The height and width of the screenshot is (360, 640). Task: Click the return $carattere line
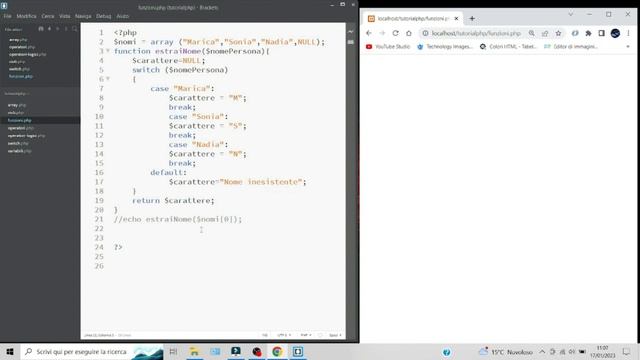(173, 200)
